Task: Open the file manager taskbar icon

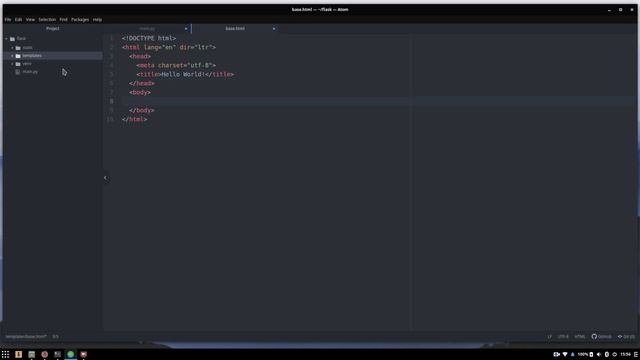Action: pos(31,354)
